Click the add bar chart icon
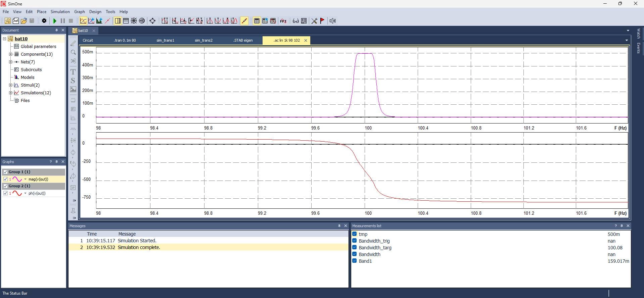The width and height of the screenshot is (644, 298). (x=99, y=21)
